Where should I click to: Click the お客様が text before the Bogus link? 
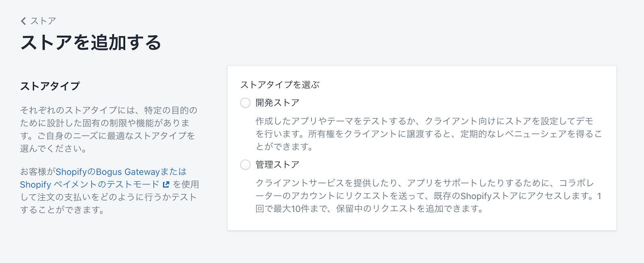(x=37, y=172)
